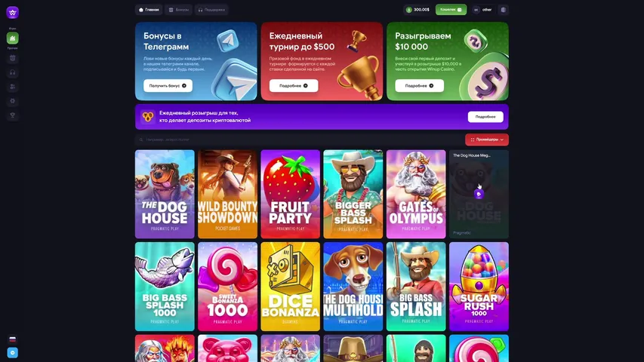Toggle the side panel icon top right
Image resolution: width=644 pixels, height=362 pixels.
click(x=503, y=10)
